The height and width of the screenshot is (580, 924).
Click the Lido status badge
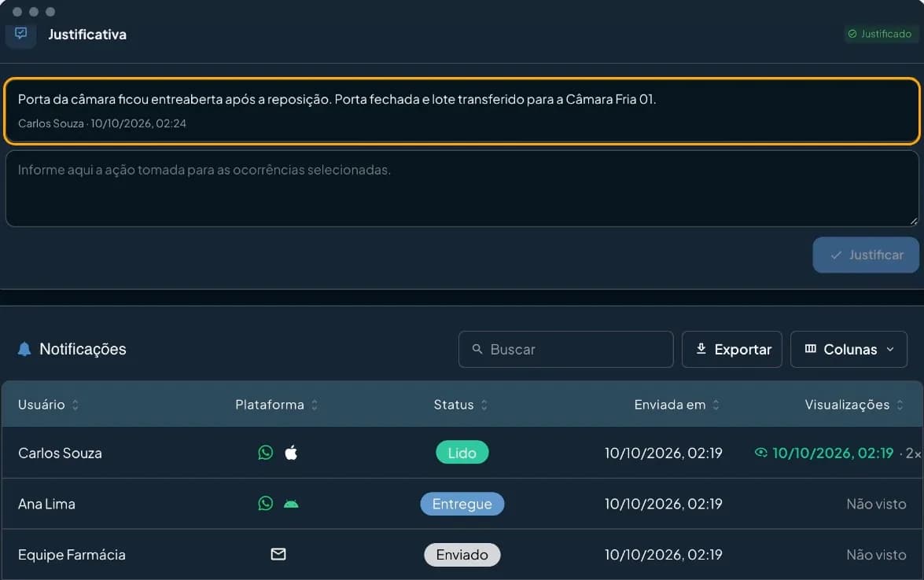462,452
